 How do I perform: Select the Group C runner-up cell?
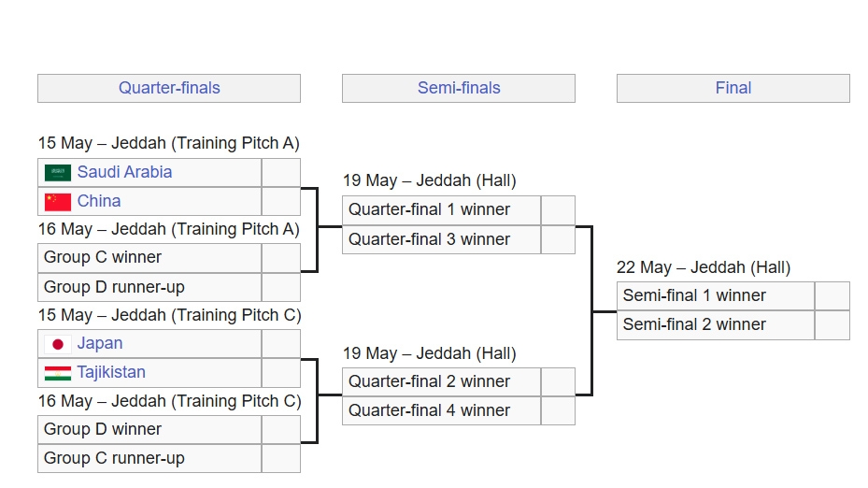tap(149, 459)
